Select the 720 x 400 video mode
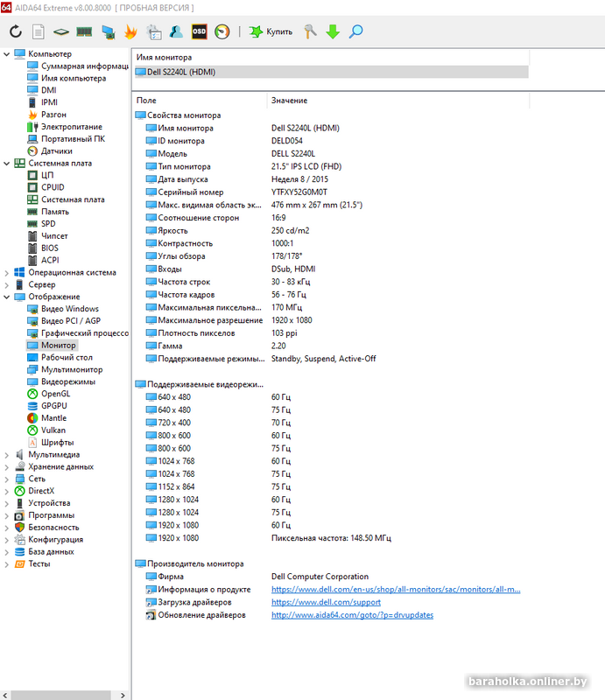 (332, 423)
